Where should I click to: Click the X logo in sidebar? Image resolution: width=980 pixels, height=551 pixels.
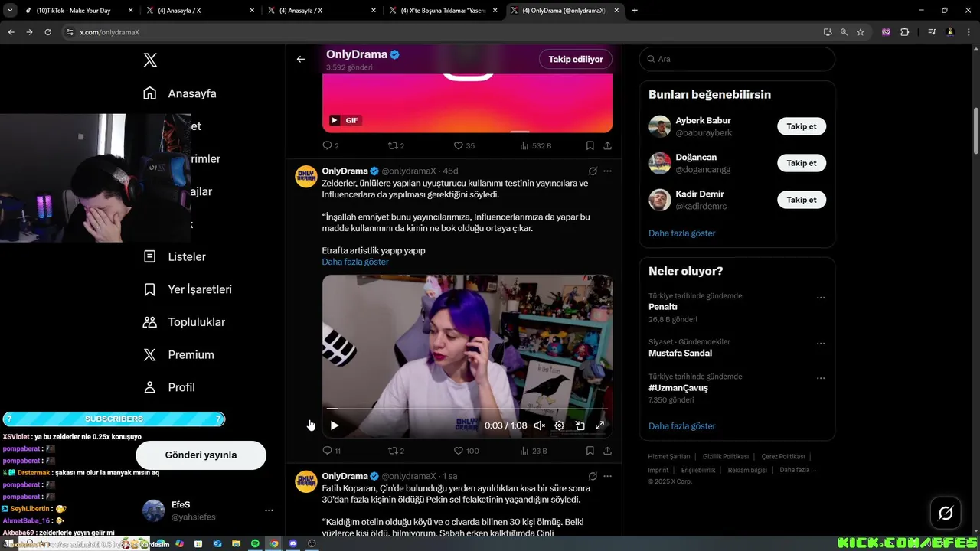point(150,60)
